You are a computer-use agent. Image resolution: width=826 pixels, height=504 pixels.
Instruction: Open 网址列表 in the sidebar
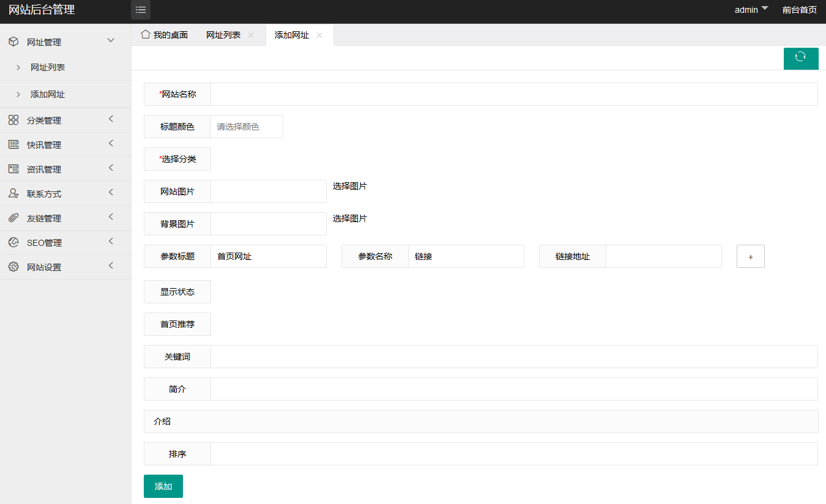point(48,67)
